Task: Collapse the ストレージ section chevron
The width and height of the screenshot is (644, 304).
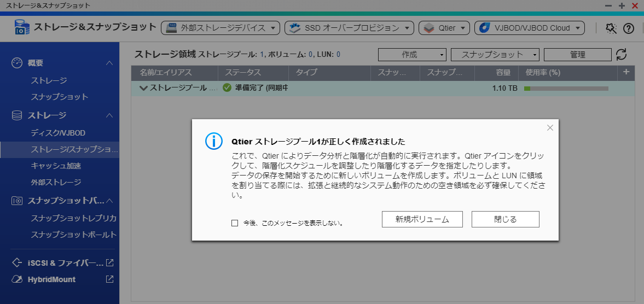Action: [x=109, y=115]
